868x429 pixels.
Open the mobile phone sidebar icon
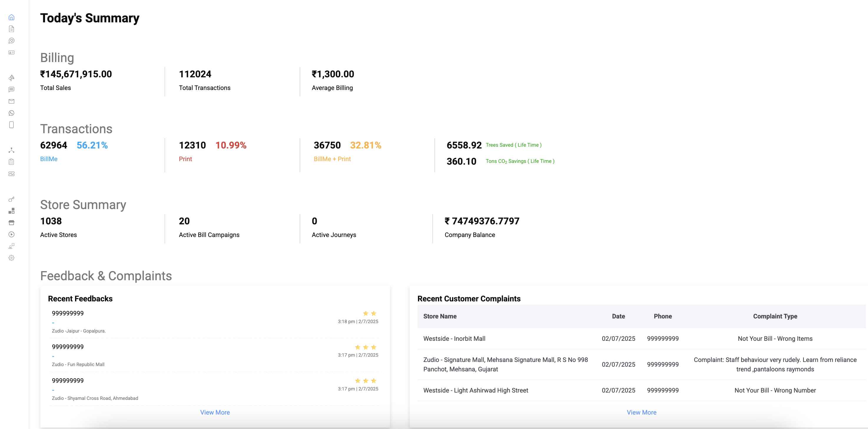(x=11, y=125)
